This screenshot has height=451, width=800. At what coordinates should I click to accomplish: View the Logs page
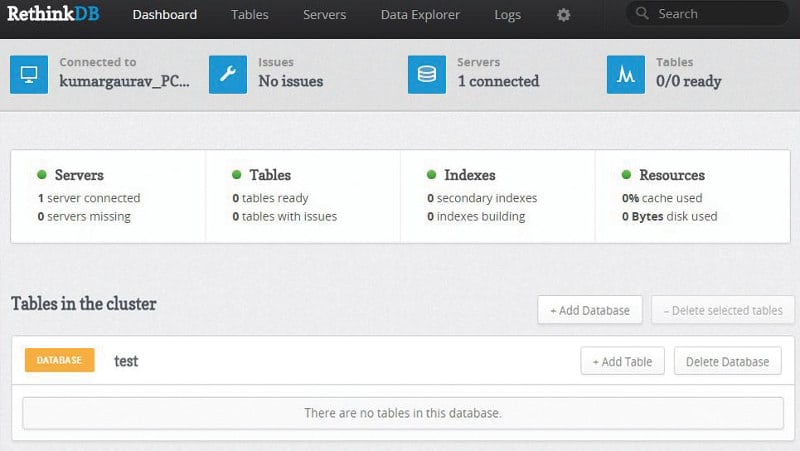coord(507,15)
